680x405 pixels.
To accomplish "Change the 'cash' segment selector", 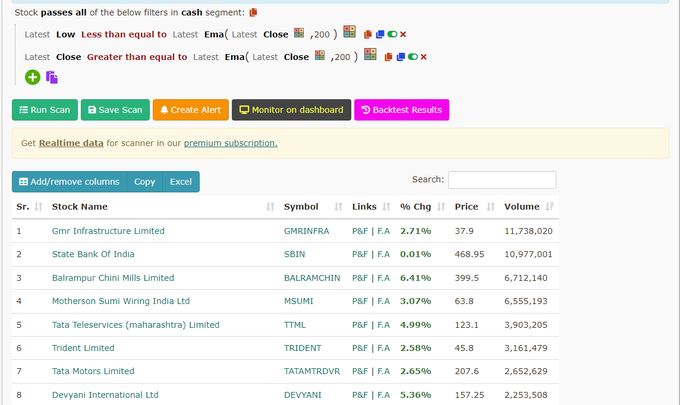I will [192, 13].
